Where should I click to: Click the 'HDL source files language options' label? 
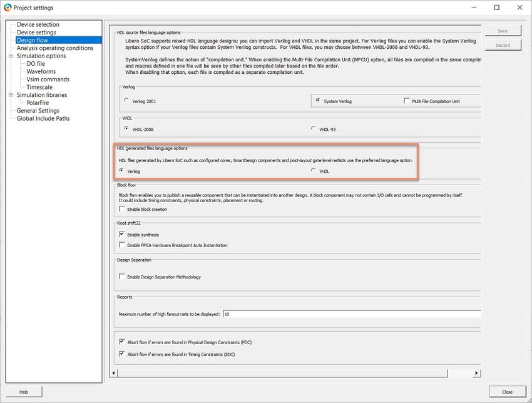pos(148,33)
